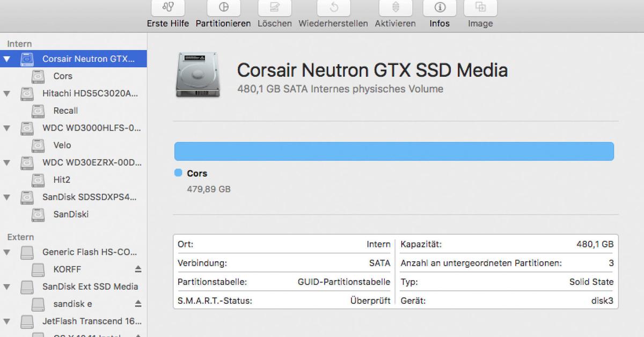Select the Hitachi HDS5C3020A disk icon

pos(27,93)
